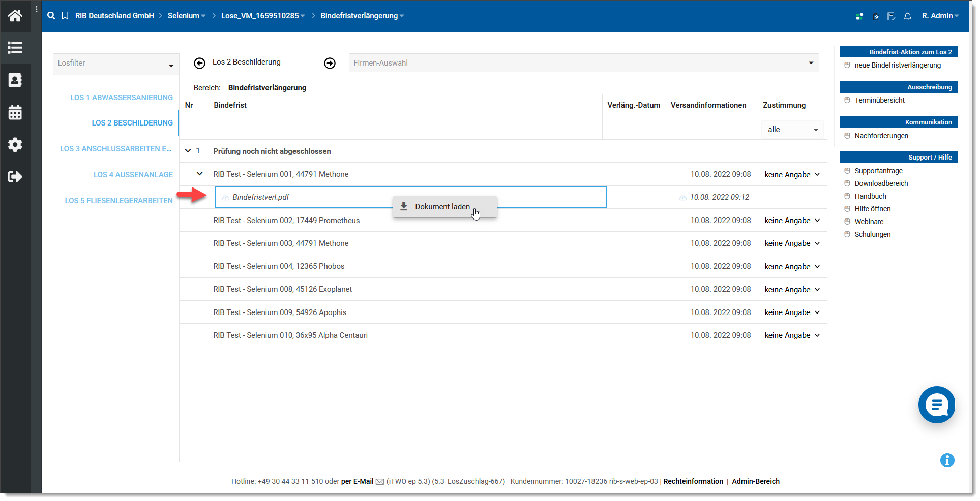This screenshot has height=501, width=980.
Task: Click the blue info icon
Action: (x=947, y=460)
